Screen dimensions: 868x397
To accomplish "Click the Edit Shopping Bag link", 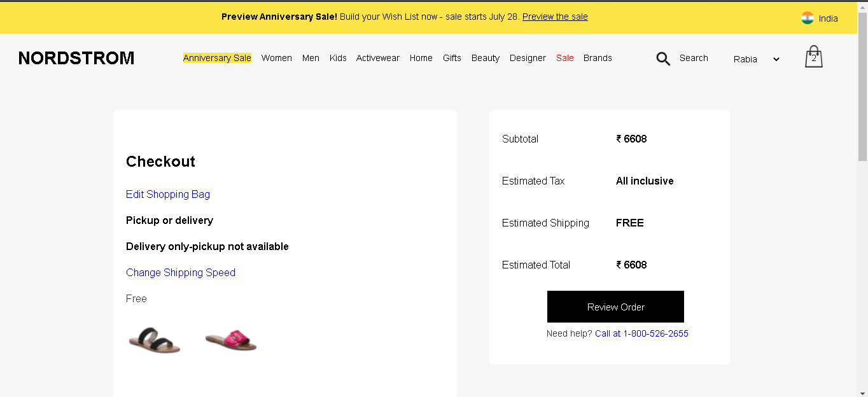I will pyautogui.click(x=168, y=194).
